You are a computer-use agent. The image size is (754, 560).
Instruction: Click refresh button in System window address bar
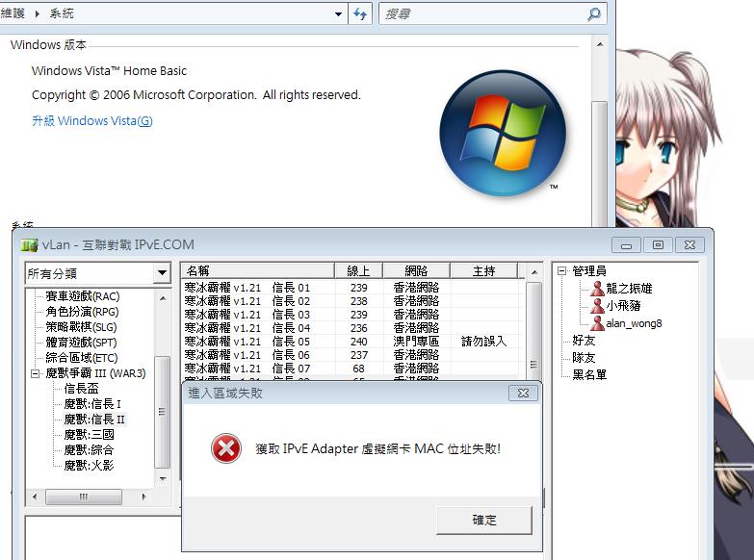coord(360,13)
